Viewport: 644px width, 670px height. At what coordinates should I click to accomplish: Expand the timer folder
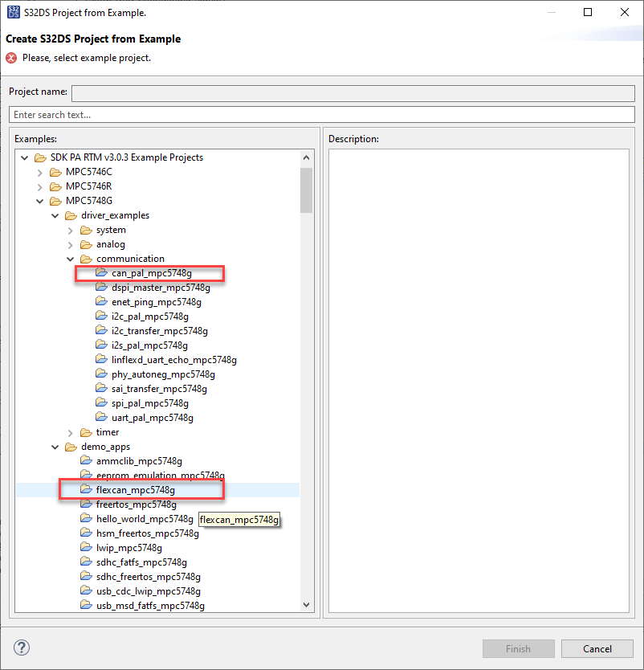coord(69,432)
